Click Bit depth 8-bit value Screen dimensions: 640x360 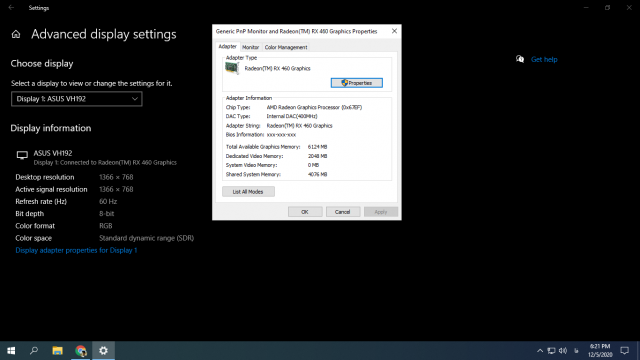pyautogui.click(x=107, y=213)
